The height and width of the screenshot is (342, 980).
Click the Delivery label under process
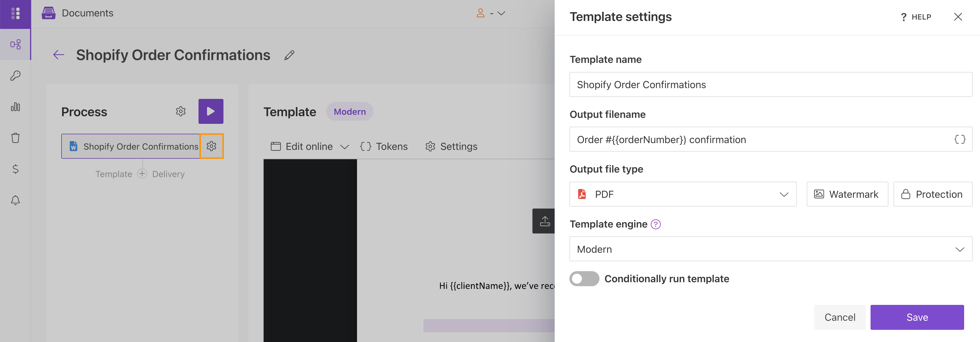point(168,174)
